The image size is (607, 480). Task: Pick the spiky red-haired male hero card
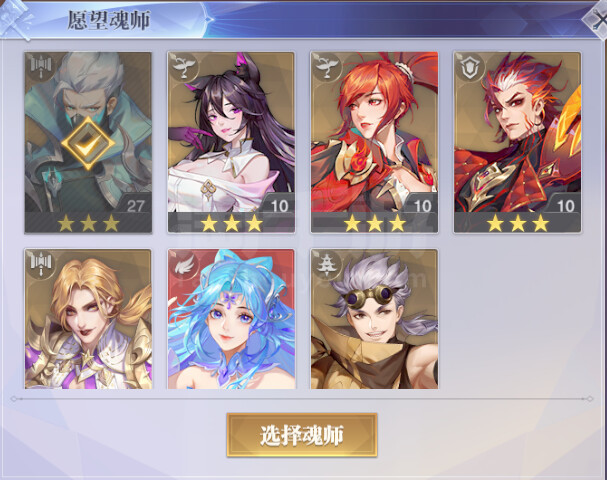click(518, 142)
